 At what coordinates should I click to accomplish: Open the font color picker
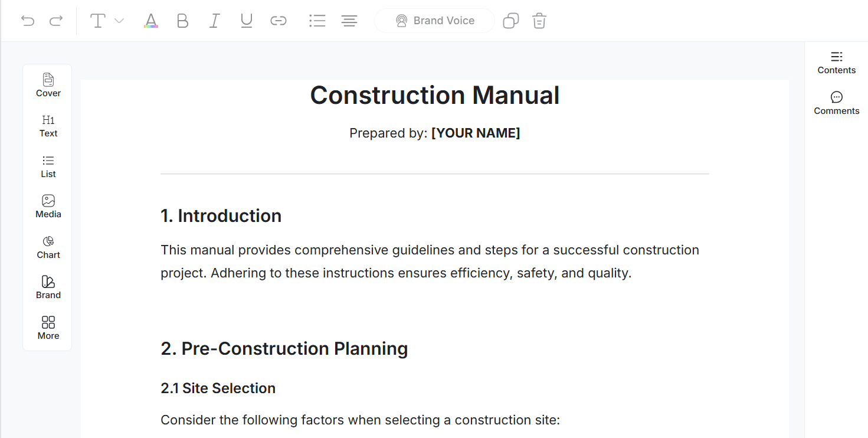(x=150, y=20)
